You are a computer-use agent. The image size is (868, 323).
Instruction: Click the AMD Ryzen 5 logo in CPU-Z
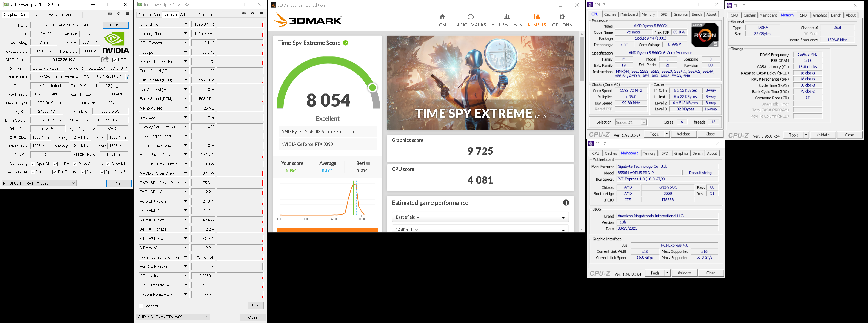[705, 35]
